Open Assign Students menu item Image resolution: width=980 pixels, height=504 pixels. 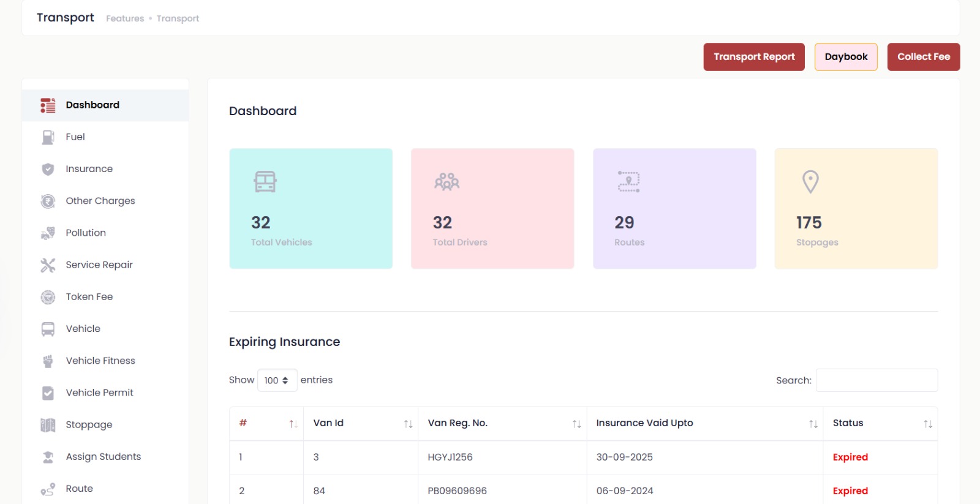click(x=104, y=457)
